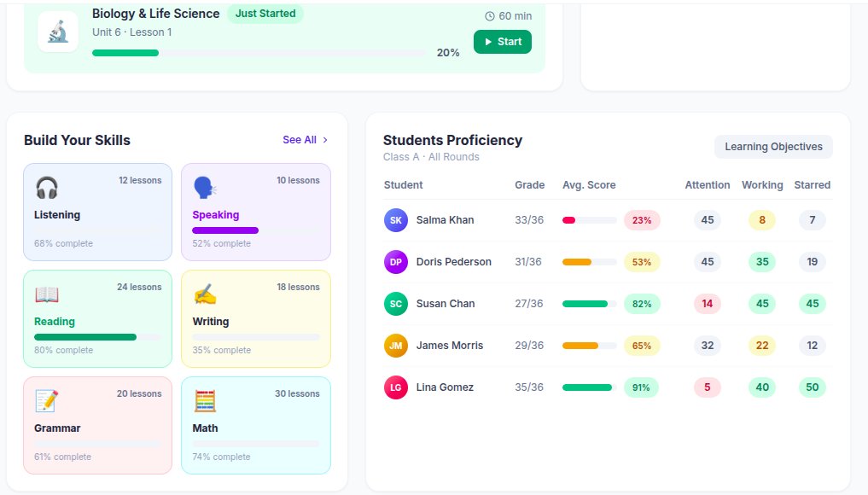Image resolution: width=868 pixels, height=495 pixels.
Task: Click the memo pencil Grammar icon
Action: (46, 401)
